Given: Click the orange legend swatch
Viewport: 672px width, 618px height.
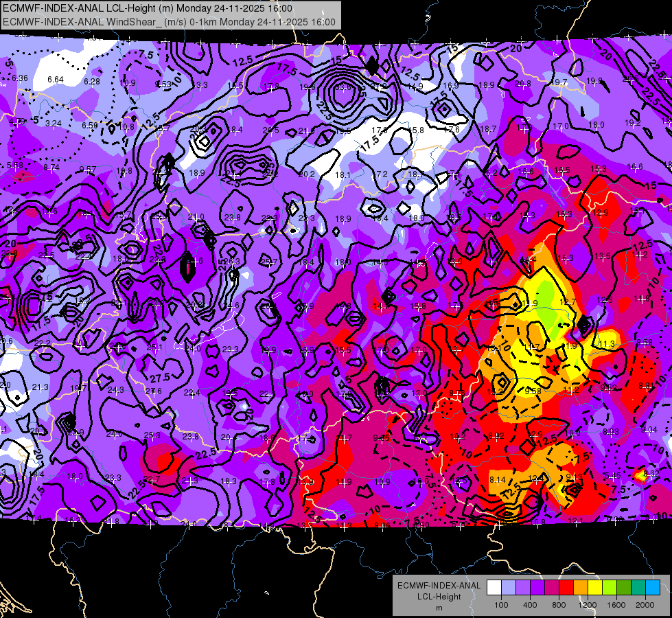Looking at the screenshot, I should (x=580, y=588).
